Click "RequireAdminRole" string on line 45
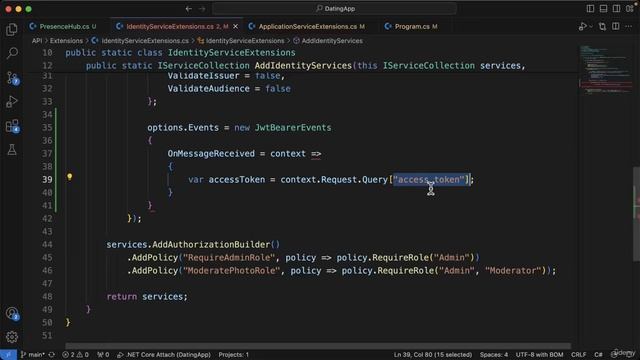 click(229, 258)
